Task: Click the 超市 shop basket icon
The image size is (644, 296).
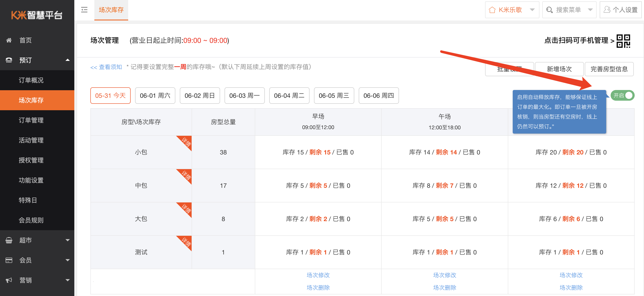Action: point(9,240)
